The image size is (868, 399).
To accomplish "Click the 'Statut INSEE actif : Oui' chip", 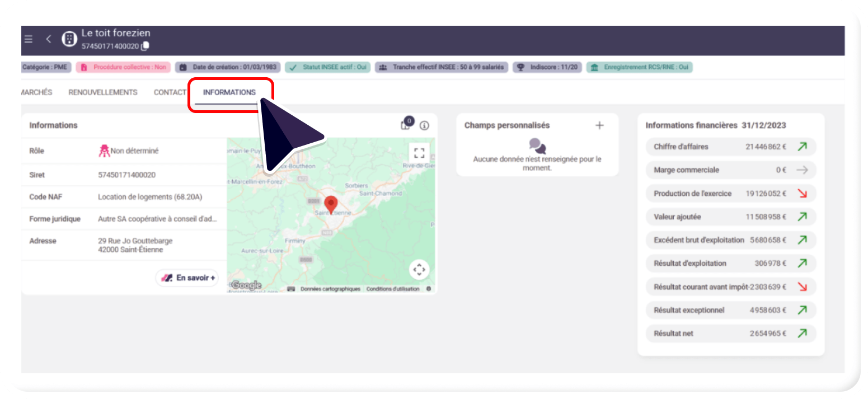I will tap(328, 67).
